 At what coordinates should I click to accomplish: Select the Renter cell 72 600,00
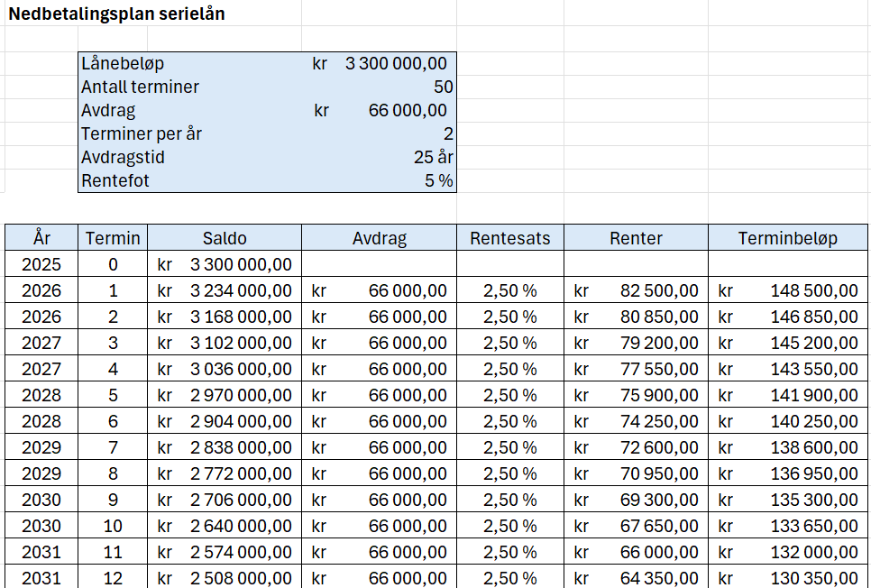point(636,446)
